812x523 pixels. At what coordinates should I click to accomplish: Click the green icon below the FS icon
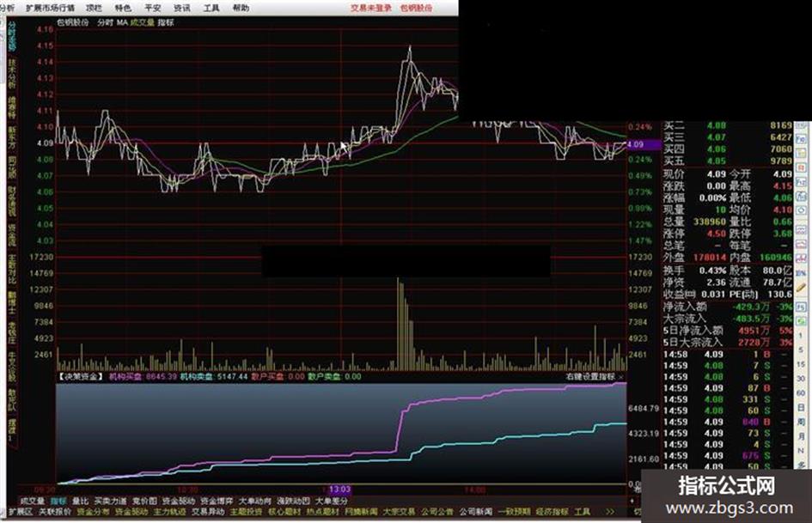(x=801, y=321)
